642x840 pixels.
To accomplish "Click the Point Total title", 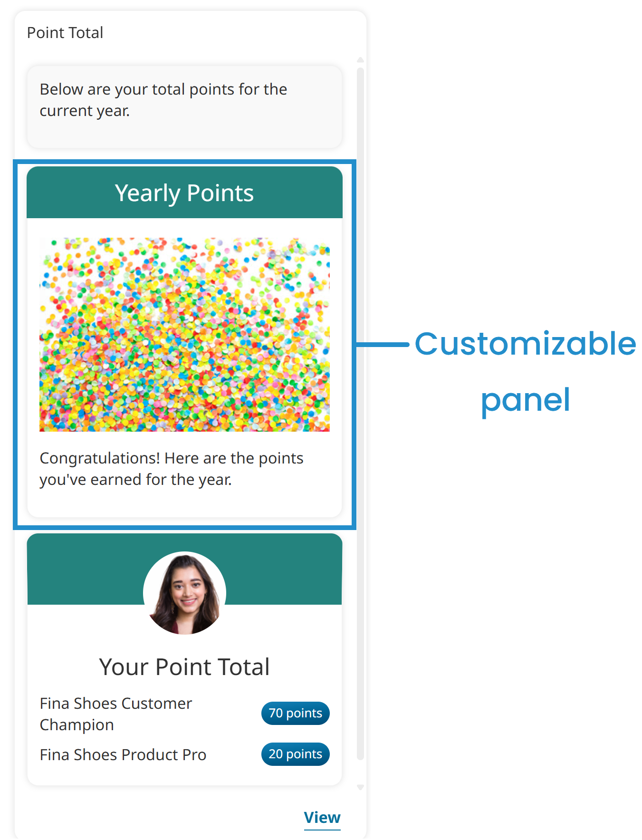I will click(65, 32).
